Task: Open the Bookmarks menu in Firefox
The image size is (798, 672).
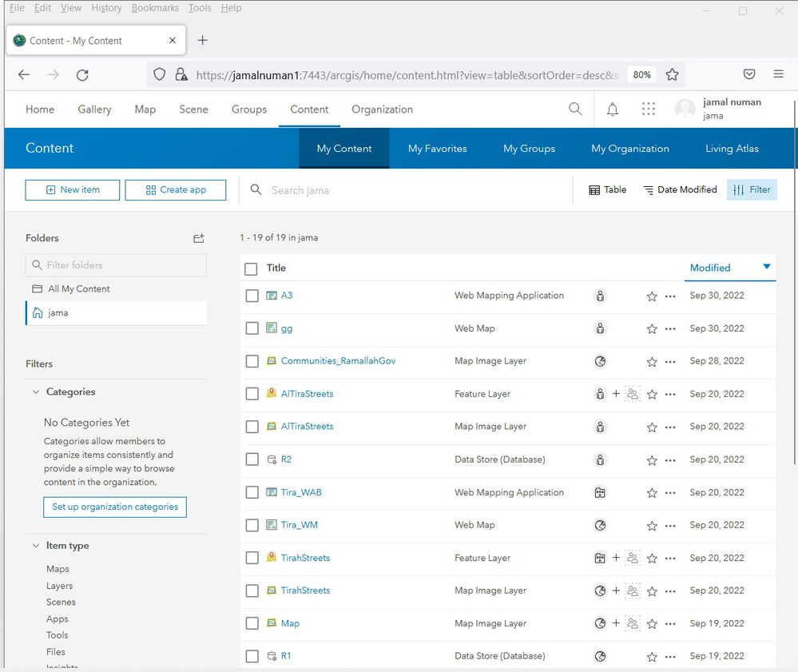Action: pyautogui.click(x=155, y=8)
